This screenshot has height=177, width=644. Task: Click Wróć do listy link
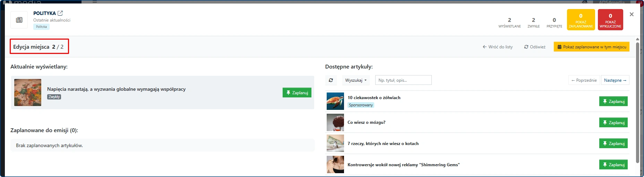tap(498, 47)
